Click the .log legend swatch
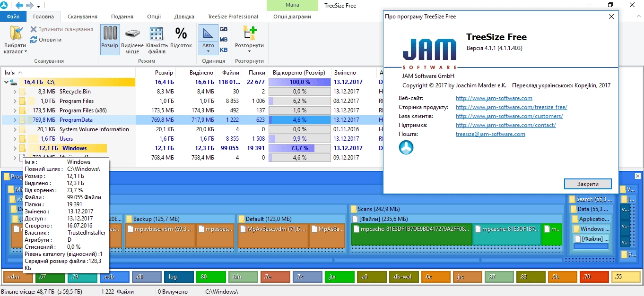The height and width of the screenshot is (296, 644). tap(179, 277)
